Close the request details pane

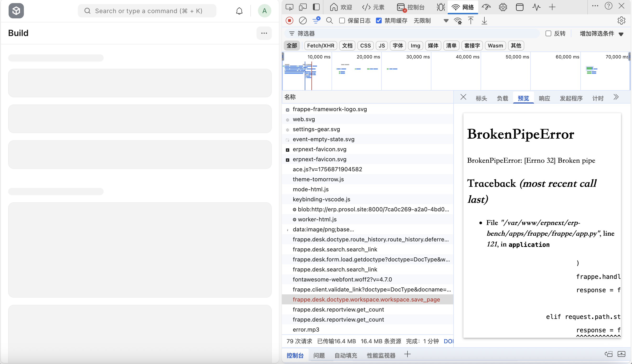pos(463,97)
